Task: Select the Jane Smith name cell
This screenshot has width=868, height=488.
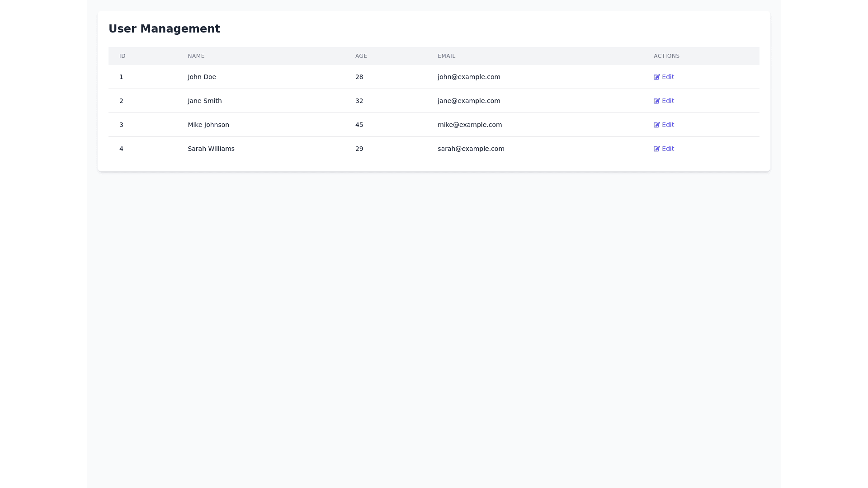Action: coord(205,101)
